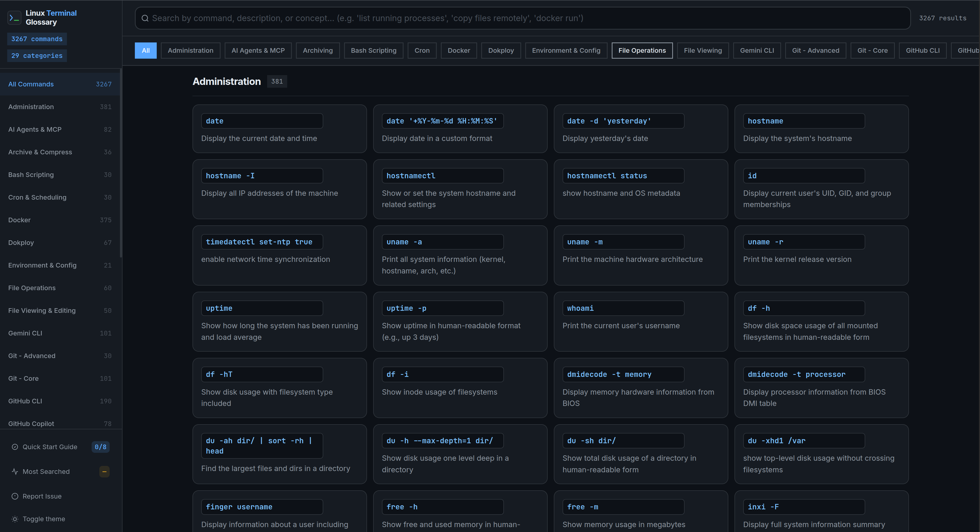Select the All filter tab
The height and width of the screenshot is (532, 980).
146,51
